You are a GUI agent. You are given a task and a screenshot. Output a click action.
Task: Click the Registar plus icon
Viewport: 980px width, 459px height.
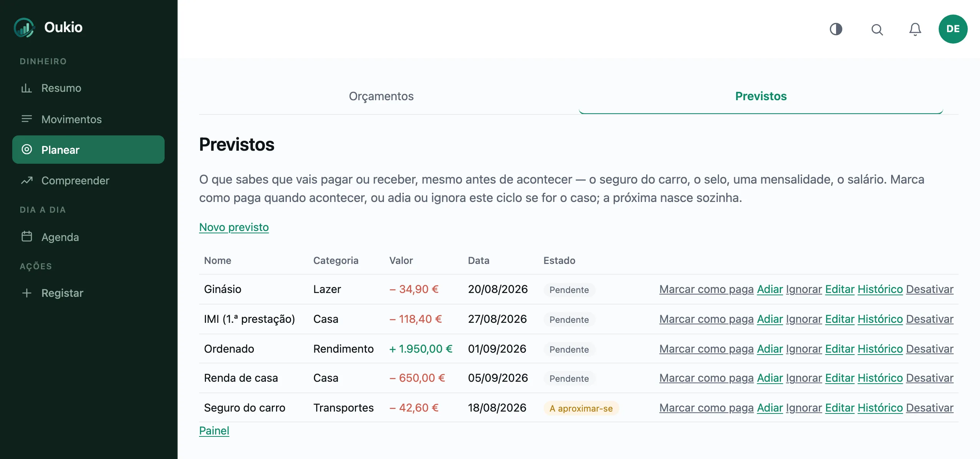27,293
